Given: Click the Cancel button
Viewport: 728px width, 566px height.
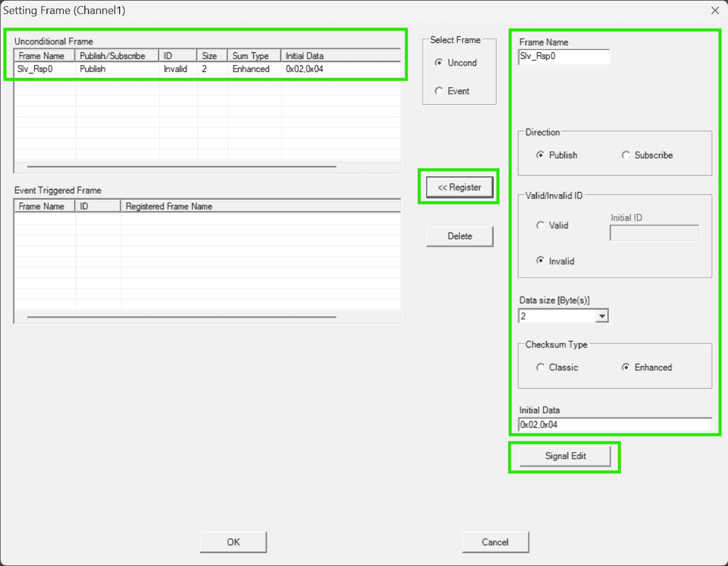Looking at the screenshot, I should pos(495,542).
